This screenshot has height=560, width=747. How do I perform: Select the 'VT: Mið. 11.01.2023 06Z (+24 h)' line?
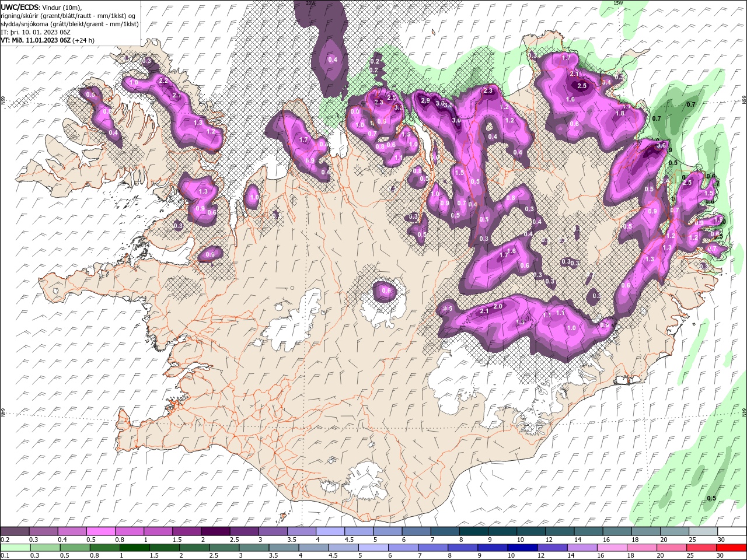[x=48, y=40]
